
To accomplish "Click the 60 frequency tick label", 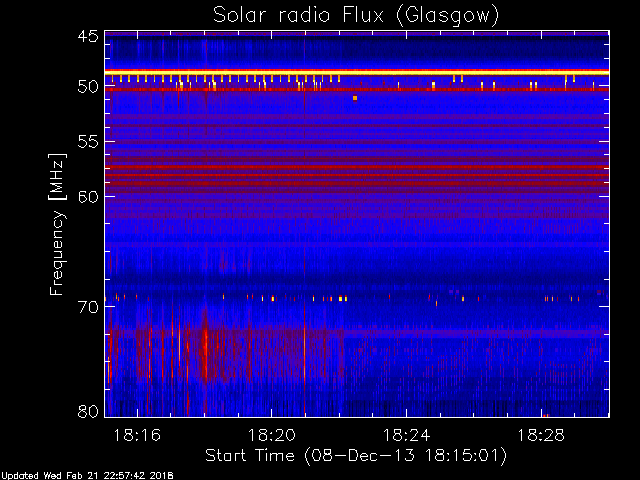I will pos(88,197).
